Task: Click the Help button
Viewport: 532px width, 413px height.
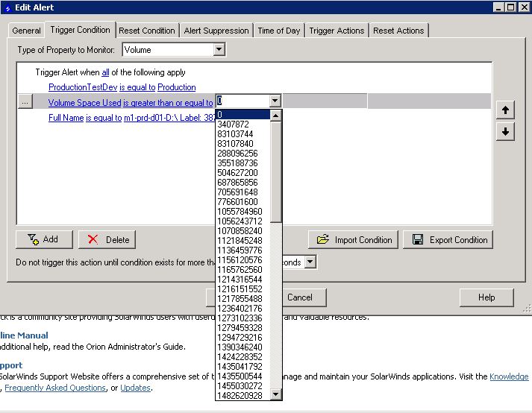Action: pyautogui.click(x=486, y=297)
